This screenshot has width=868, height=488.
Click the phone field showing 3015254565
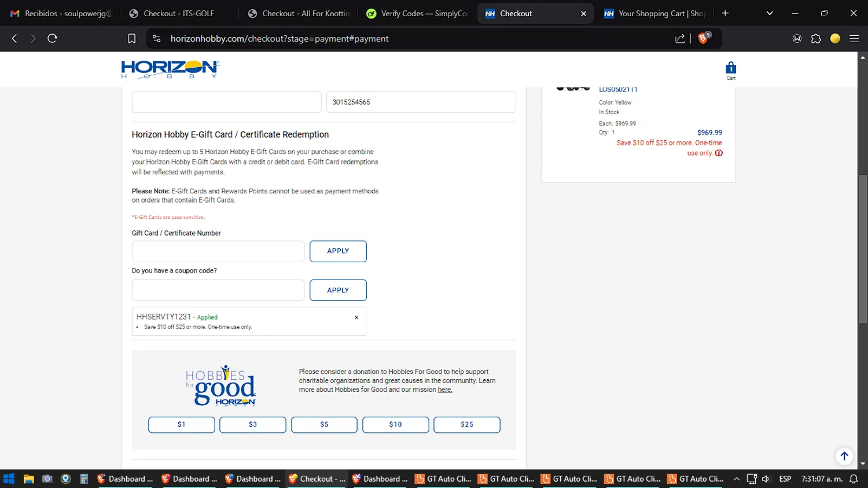[x=421, y=102]
